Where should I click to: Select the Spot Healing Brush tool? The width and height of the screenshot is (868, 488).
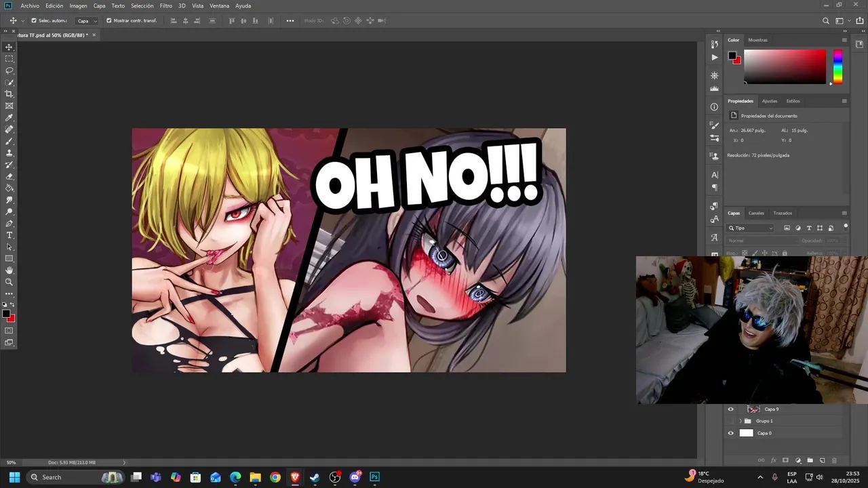(9, 129)
